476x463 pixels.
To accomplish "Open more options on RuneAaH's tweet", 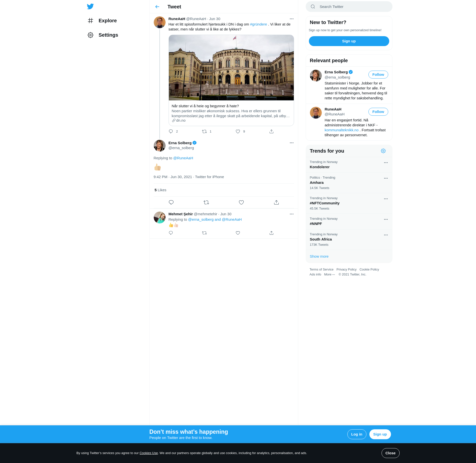I will pos(292,19).
